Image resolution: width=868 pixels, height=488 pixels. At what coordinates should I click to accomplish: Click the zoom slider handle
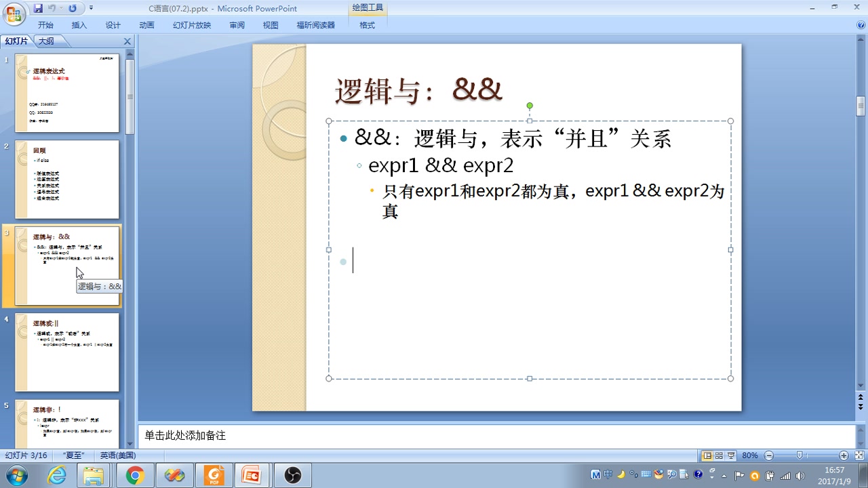pyautogui.click(x=800, y=455)
